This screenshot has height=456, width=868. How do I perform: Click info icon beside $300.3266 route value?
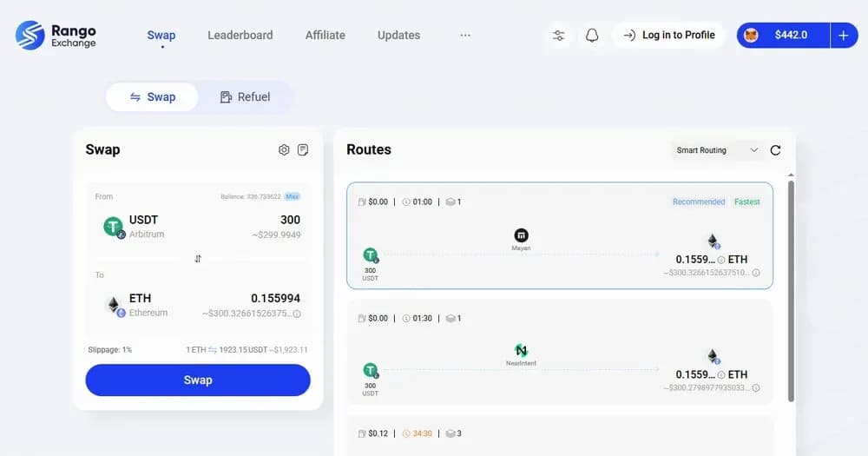pyautogui.click(x=756, y=273)
